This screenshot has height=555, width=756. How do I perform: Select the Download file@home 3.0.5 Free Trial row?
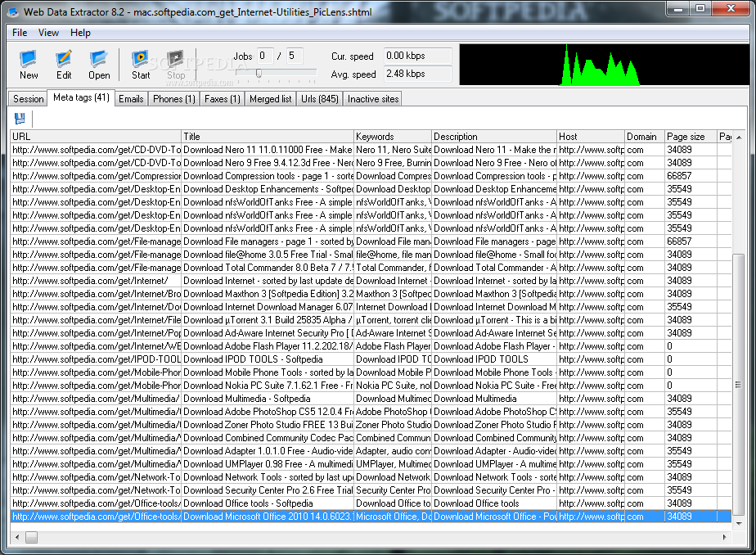tap(371, 254)
